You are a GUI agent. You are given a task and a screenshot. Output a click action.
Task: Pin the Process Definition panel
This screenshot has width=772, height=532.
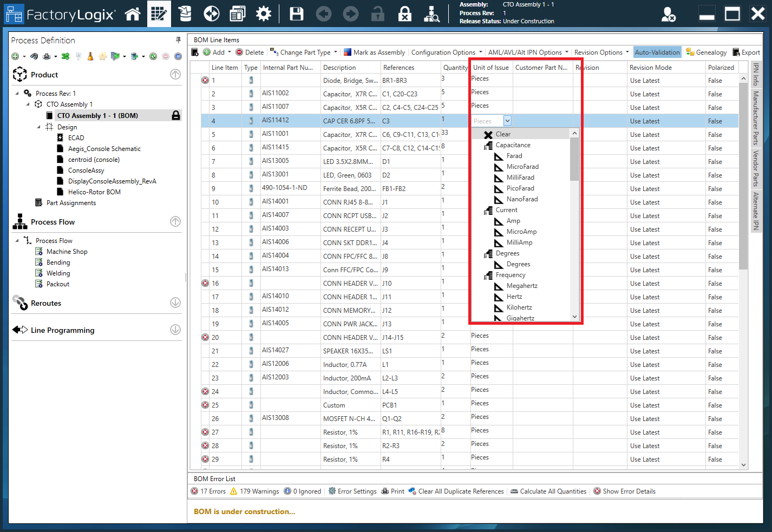pos(178,40)
